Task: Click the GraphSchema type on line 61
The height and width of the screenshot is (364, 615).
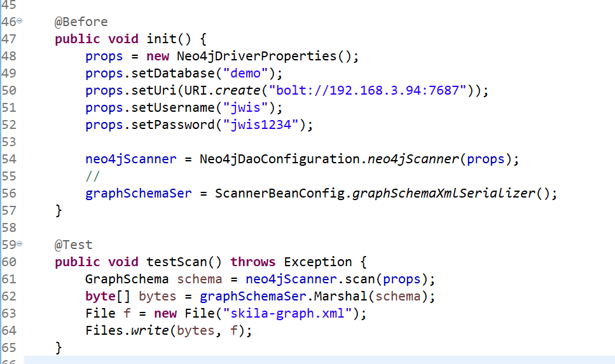Action: [127, 280]
